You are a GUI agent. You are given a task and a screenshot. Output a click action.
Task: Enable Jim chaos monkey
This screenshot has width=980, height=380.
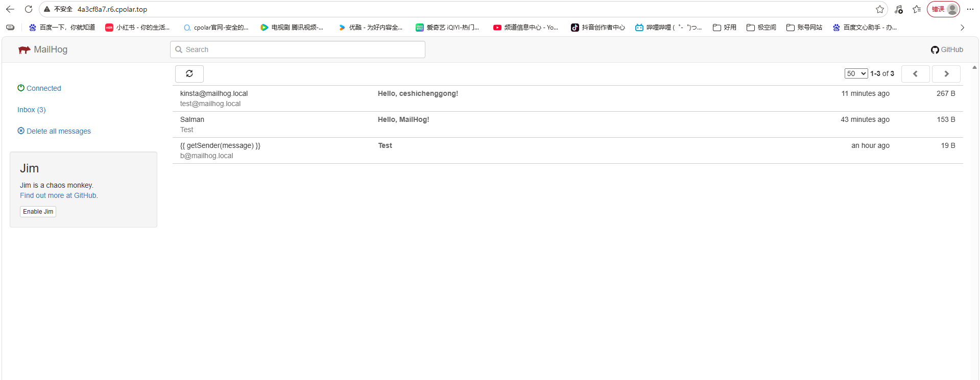click(38, 212)
